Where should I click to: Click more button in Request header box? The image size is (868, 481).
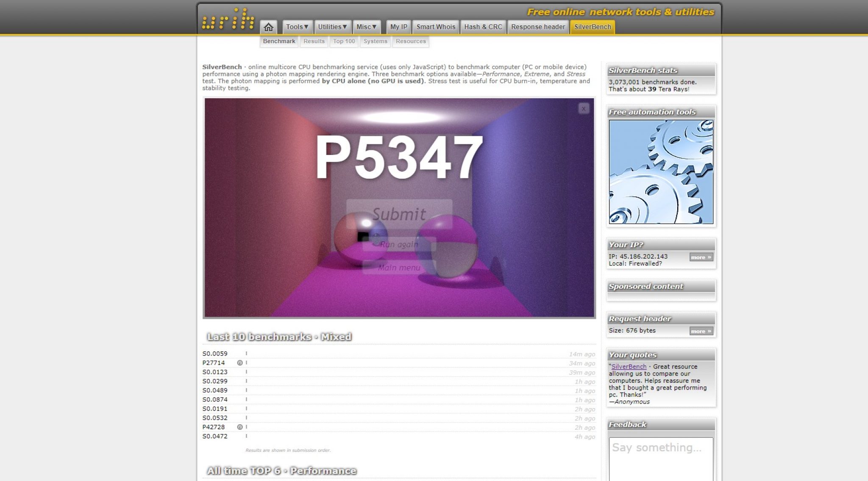[701, 332]
